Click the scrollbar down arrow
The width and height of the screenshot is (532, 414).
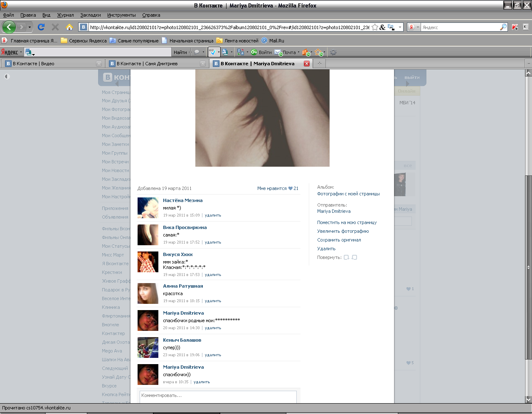(528, 399)
